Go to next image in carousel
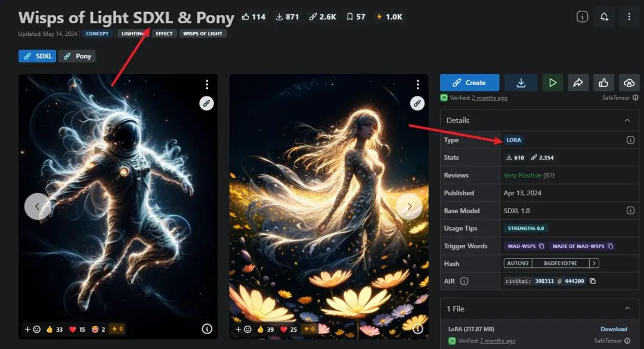The width and height of the screenshot is (644, 349). tap(409, 206)
